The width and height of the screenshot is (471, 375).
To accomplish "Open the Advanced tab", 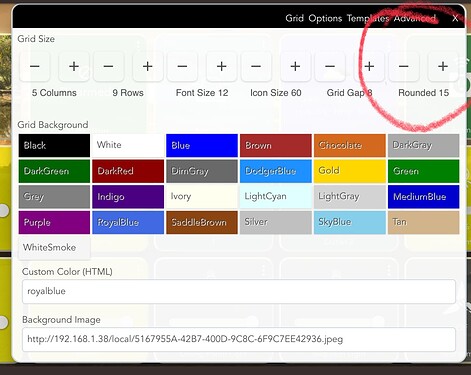I will point(415,18).
